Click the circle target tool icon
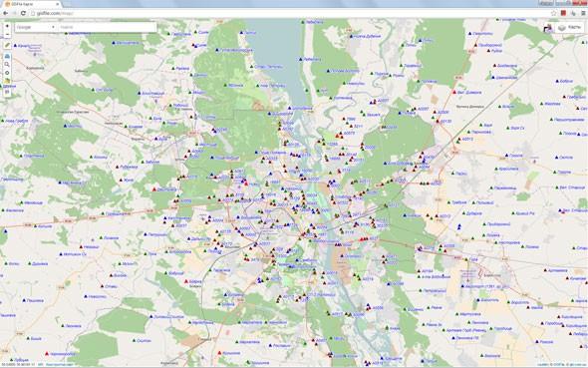This screenshot has width=588, height=368. point(7,73)
